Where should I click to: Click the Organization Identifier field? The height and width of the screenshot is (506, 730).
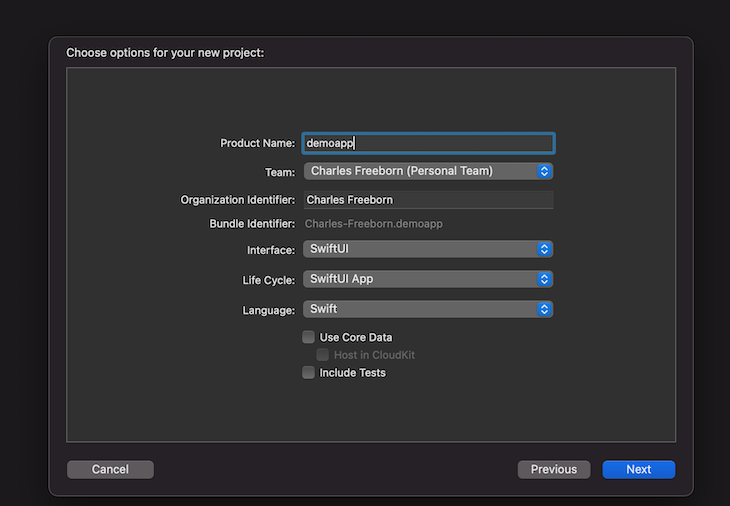[x=428, y=200]
